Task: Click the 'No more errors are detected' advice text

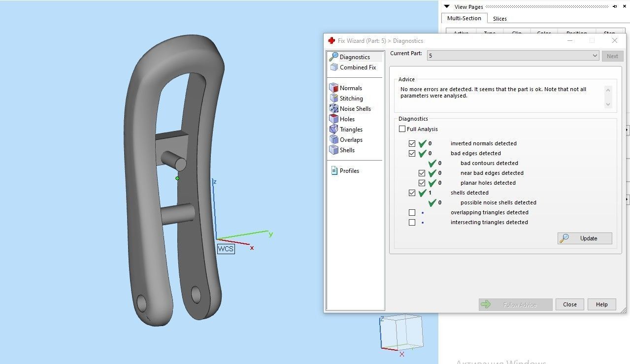Action: coord(493,93)
